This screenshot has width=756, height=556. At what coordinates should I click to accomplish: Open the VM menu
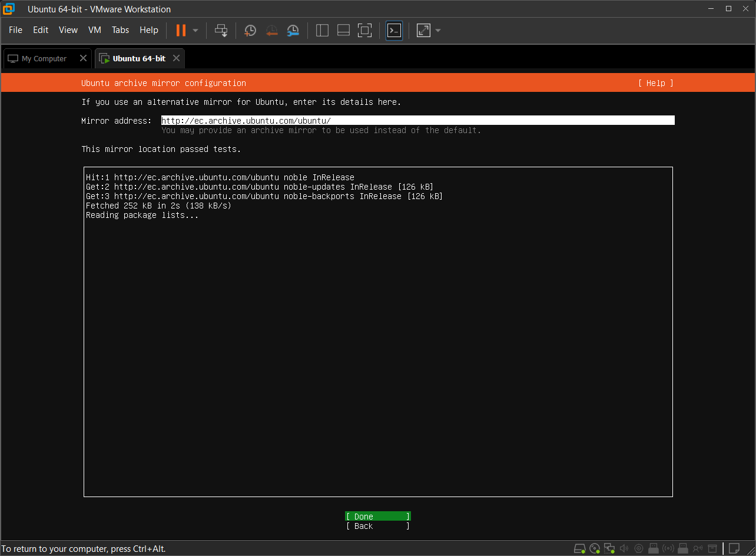coord(94,30)
